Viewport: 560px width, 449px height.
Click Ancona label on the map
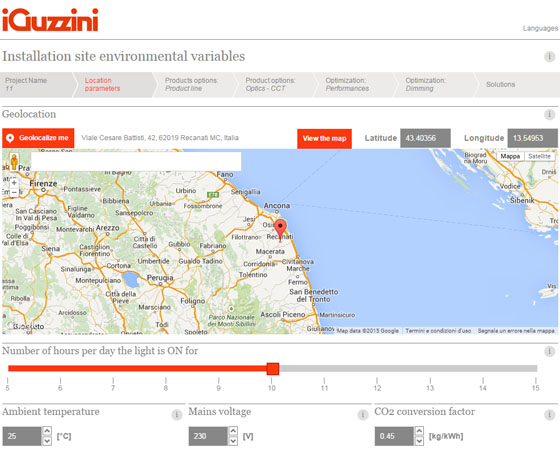pyautogui.click(x=277, y=206)
